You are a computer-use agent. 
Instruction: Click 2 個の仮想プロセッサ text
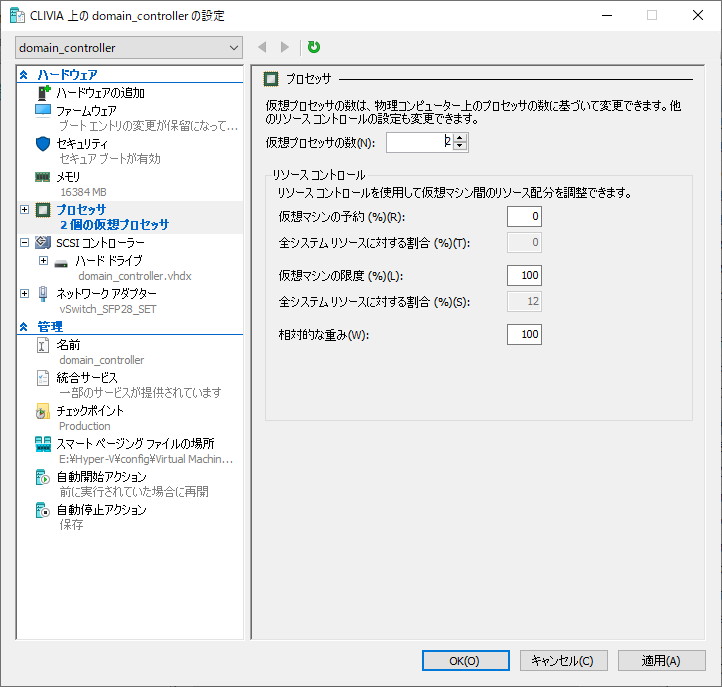tap(115, 225)
